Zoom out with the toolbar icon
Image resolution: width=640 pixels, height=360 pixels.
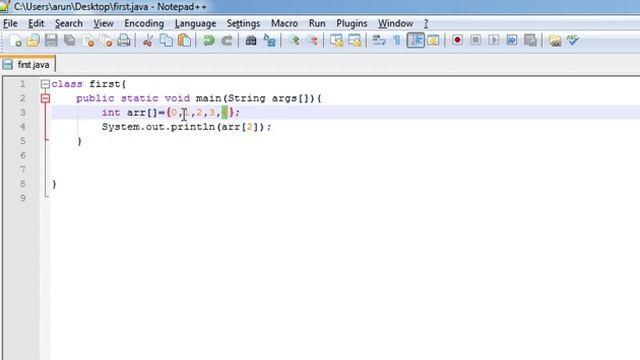pyautogui.click(x=312, y=40)
